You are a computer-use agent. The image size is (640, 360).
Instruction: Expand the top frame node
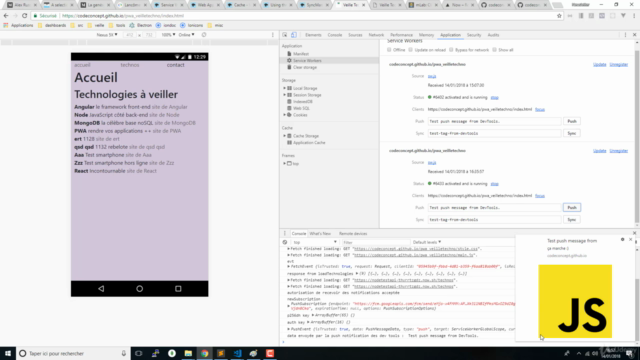pos(284,163)
